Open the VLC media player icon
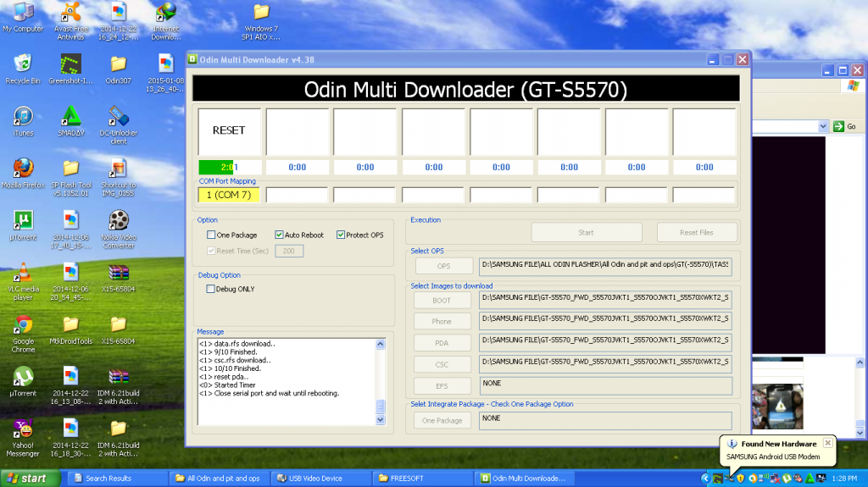 [23, 273]
